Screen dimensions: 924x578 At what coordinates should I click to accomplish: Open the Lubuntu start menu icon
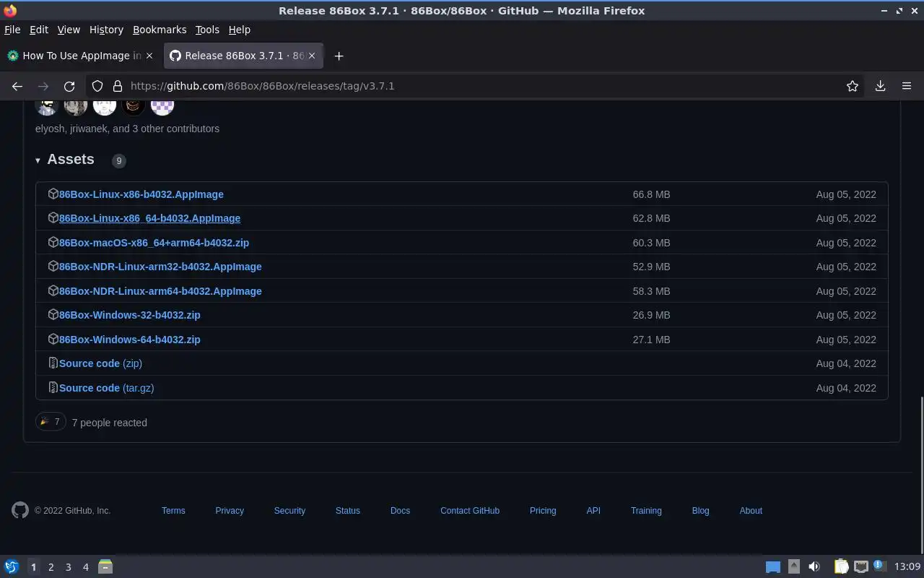12,566
